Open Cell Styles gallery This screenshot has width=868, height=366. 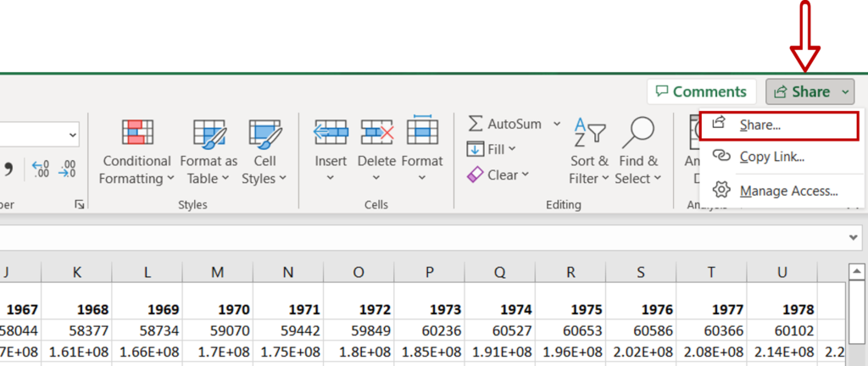point(264,152)
